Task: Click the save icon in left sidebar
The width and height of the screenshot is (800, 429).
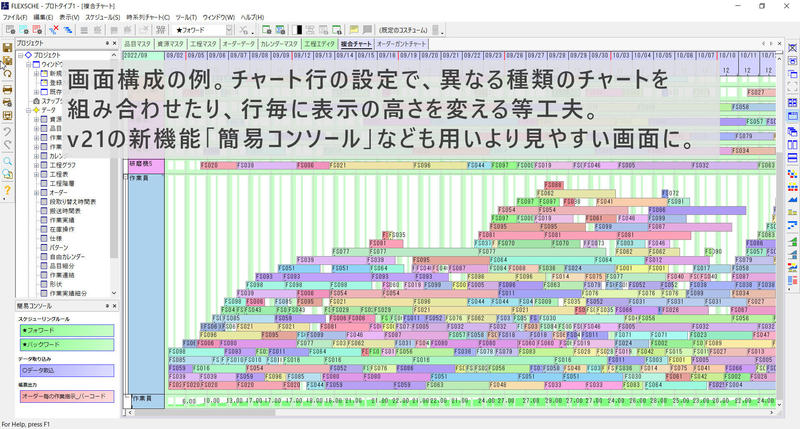Action: [8, 47]
